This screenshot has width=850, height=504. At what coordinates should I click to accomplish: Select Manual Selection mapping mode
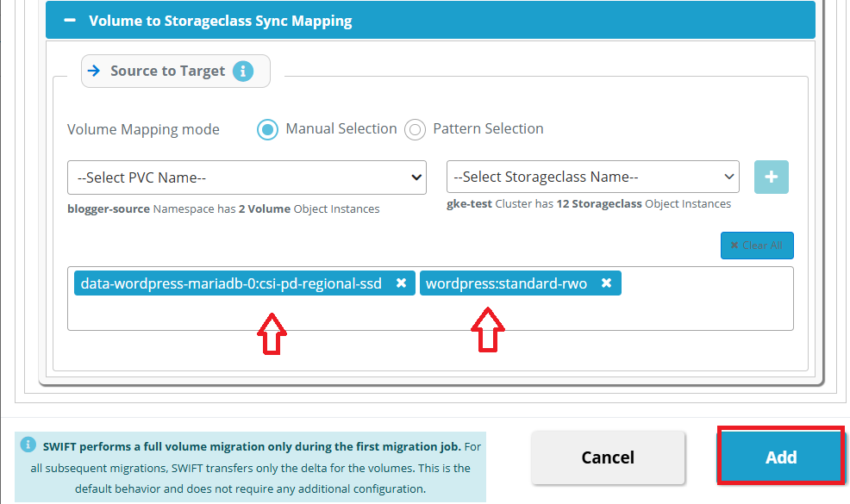click(267, 129)
